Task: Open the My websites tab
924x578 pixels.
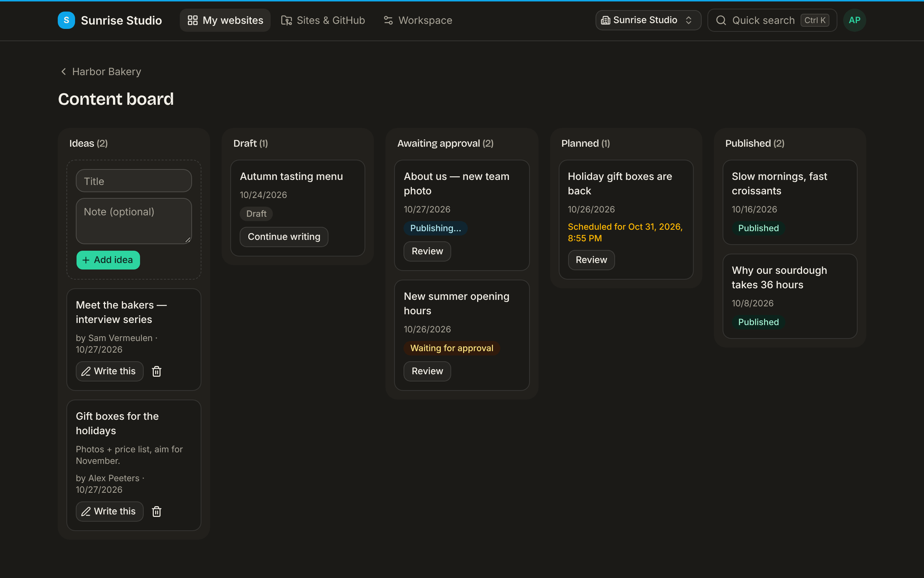Action: click(x=225, y=20)
